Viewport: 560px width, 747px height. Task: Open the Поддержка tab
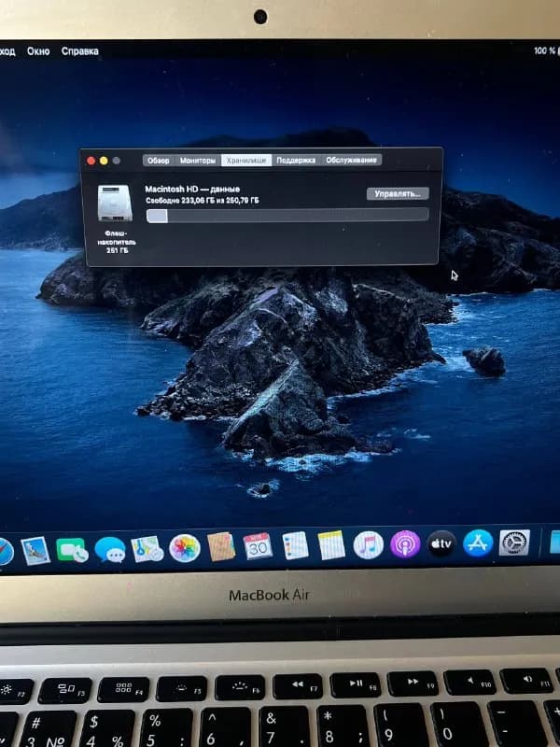tap(296, 160)
